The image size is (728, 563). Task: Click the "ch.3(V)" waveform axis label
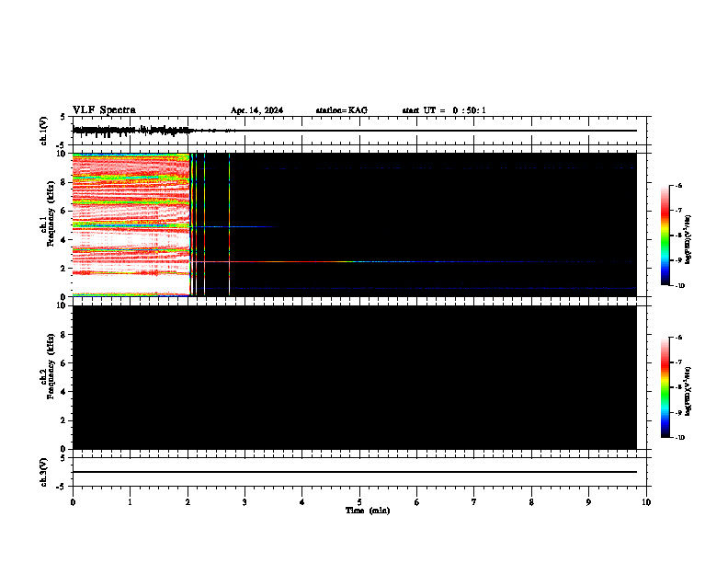coord(43,472)
